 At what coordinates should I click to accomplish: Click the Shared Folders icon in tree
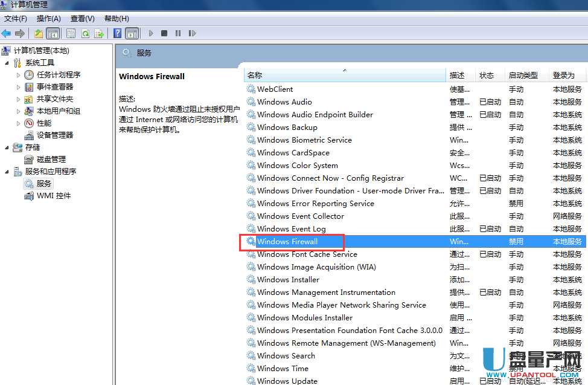pos(29,99)
